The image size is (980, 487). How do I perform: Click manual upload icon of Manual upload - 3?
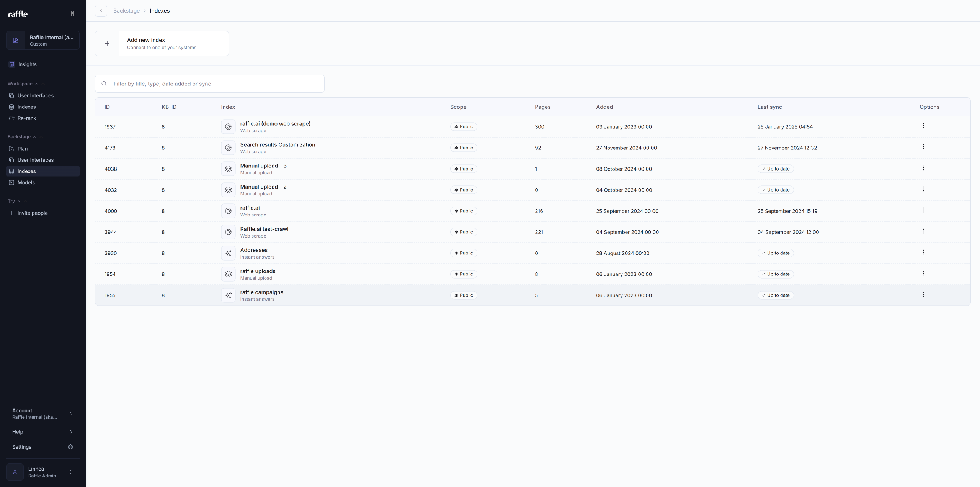click(x=228, y=169)
